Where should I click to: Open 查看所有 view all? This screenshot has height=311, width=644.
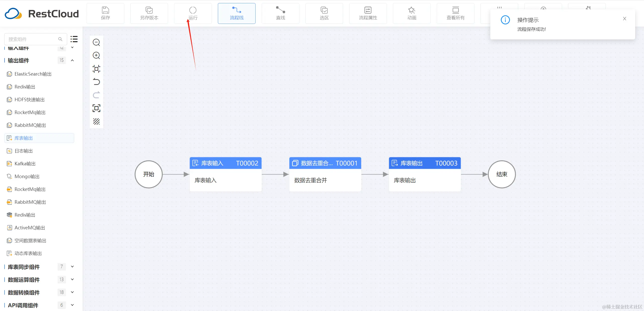click(455, 13)
